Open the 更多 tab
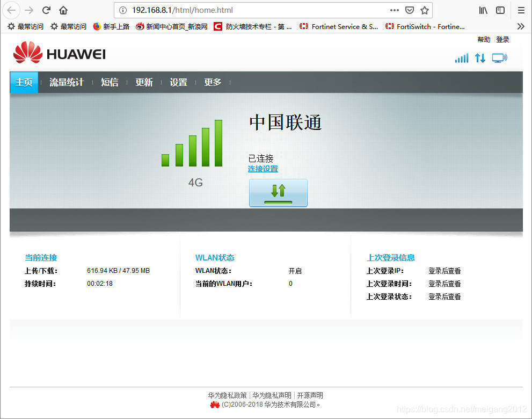 point(213,82)
